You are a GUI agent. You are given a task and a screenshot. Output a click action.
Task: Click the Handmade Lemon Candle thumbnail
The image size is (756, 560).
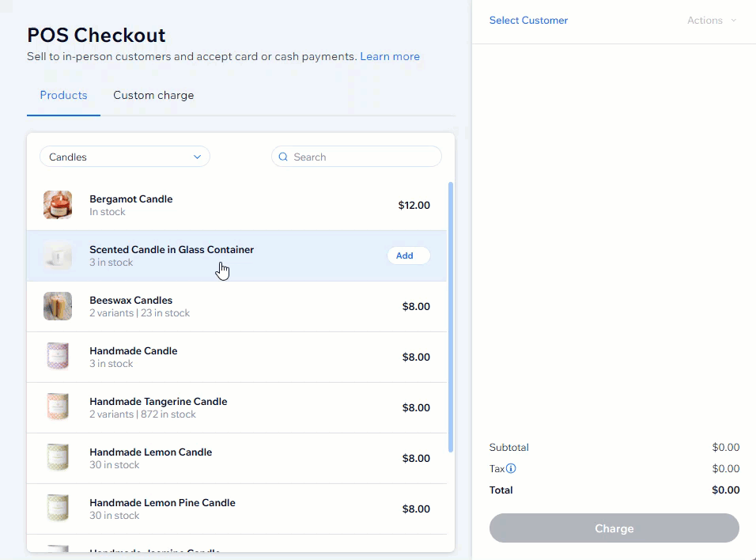pos(58,458)
